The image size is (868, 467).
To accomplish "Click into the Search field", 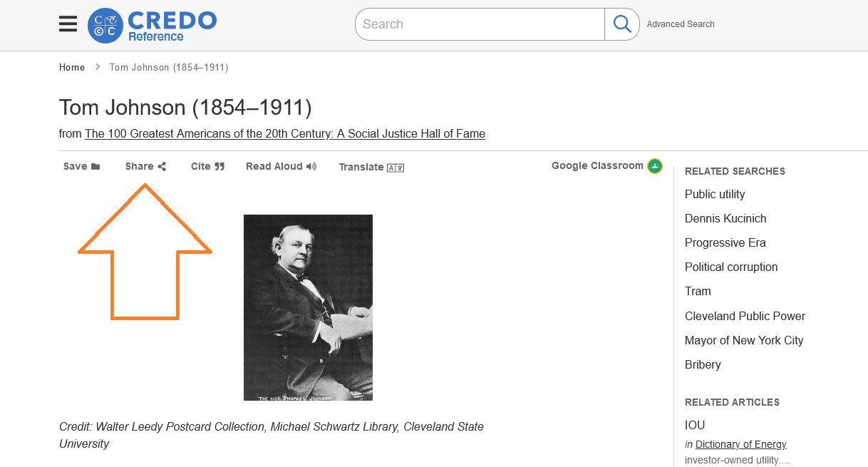I will tap(480, 24).
